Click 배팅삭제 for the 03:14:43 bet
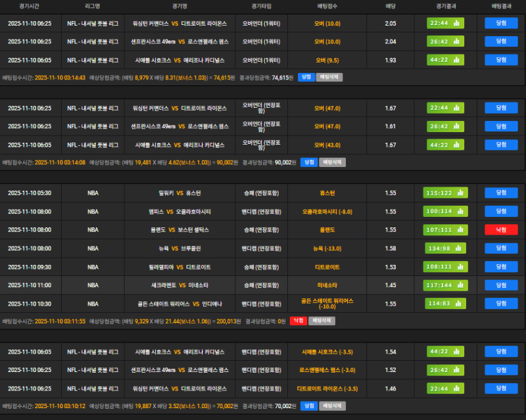This screenshot has height=420, width=526. point(330,77)
